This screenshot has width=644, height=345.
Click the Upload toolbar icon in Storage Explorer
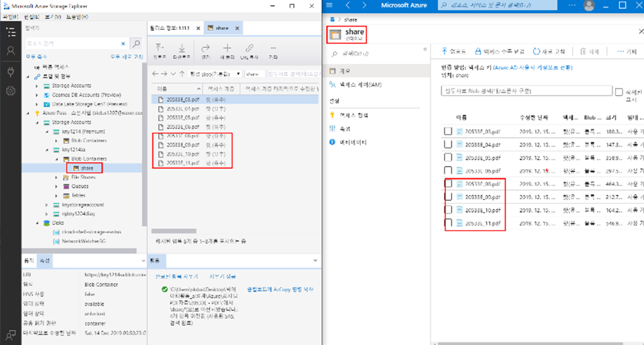click(159, 51)
